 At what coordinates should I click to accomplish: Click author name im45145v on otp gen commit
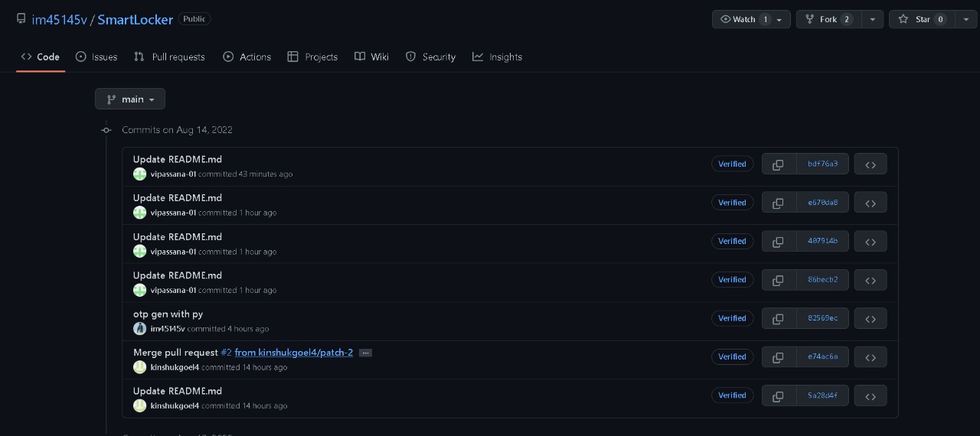168,329
